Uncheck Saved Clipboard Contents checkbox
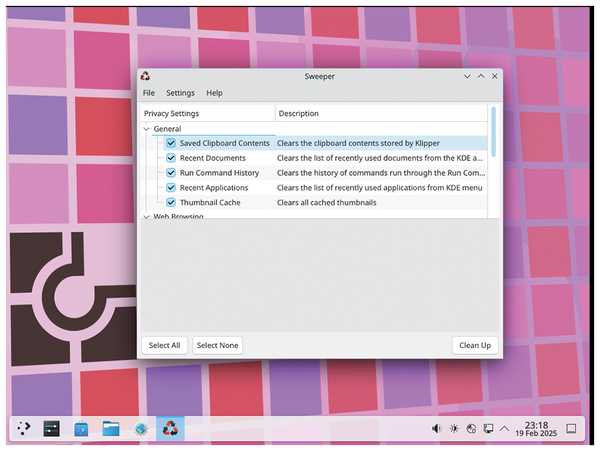 click(171, 143)
